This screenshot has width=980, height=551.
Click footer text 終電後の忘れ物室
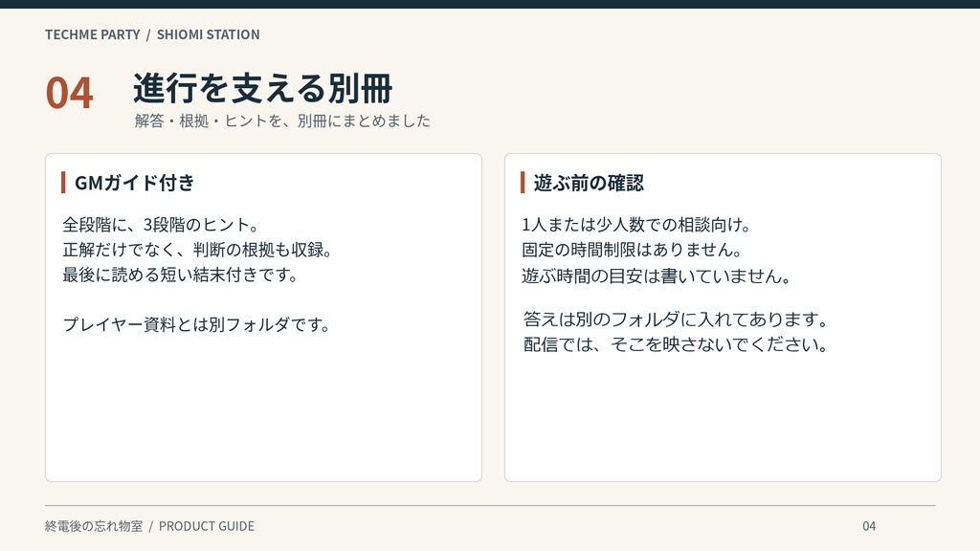coord(94,526)
